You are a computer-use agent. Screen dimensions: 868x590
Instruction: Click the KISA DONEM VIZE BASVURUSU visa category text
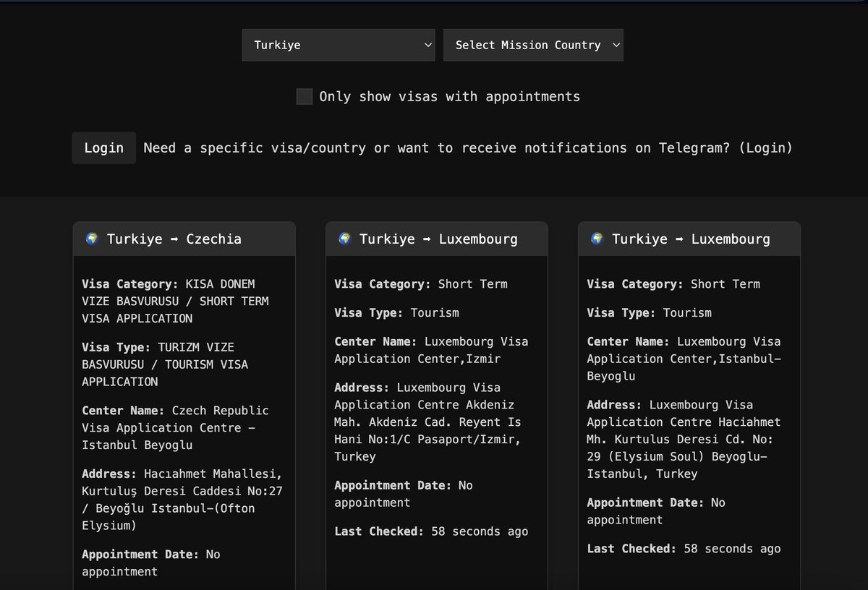coord(175,301)
